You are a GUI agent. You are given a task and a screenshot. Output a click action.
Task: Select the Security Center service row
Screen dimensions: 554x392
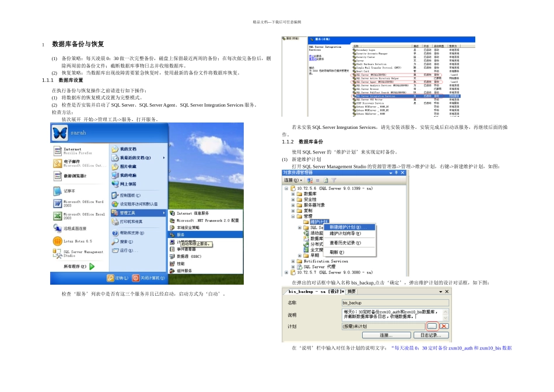pos(406,57)
